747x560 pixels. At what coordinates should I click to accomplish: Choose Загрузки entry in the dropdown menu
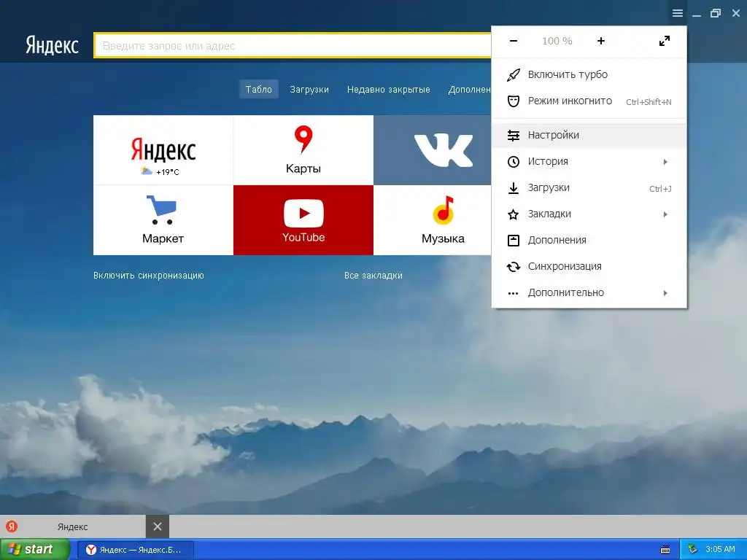[x=589, y=187]
